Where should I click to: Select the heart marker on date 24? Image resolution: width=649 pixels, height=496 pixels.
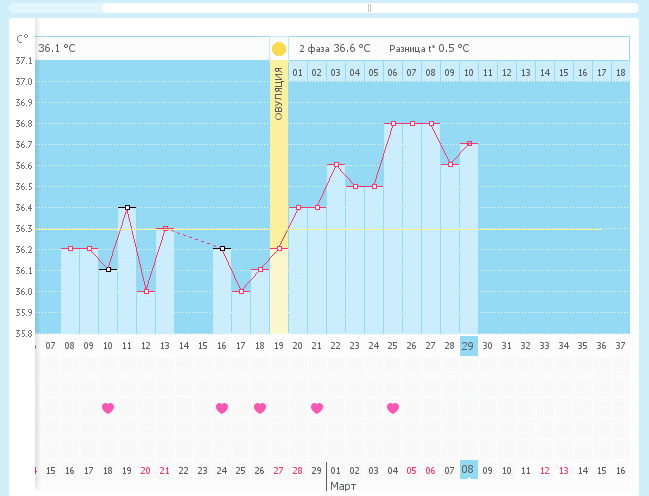pos(222,408)
